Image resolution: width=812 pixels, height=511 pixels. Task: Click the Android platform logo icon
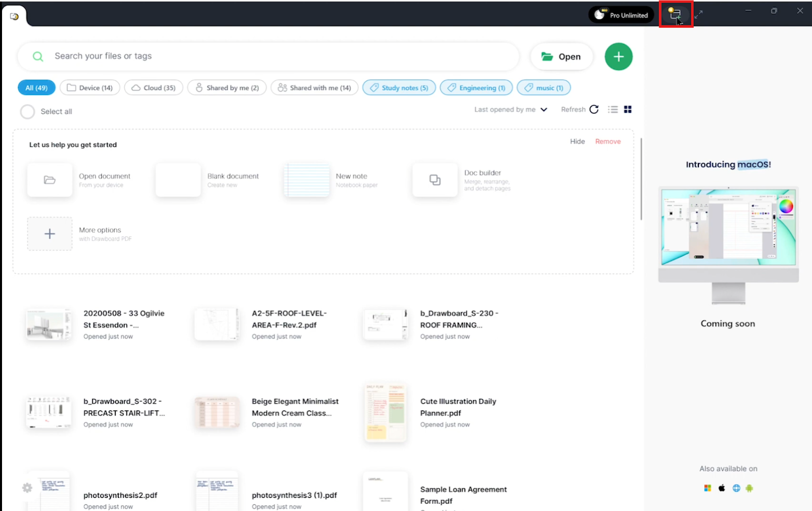point(750,488)
